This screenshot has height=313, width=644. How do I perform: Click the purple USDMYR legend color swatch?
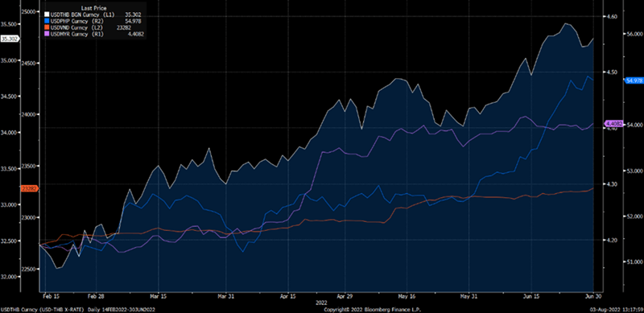pyautogui.click(x=47, y=33)
